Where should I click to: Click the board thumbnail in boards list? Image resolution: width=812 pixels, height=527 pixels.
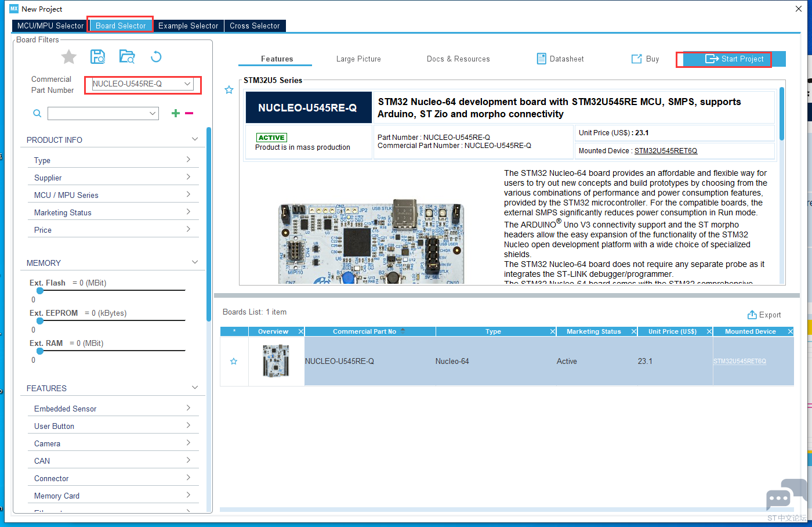(276, 361)
